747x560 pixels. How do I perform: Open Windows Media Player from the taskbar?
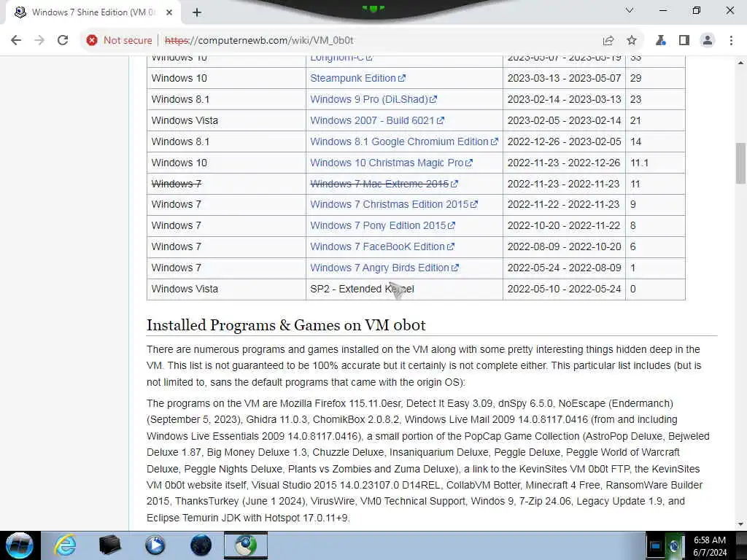(155, 545)
